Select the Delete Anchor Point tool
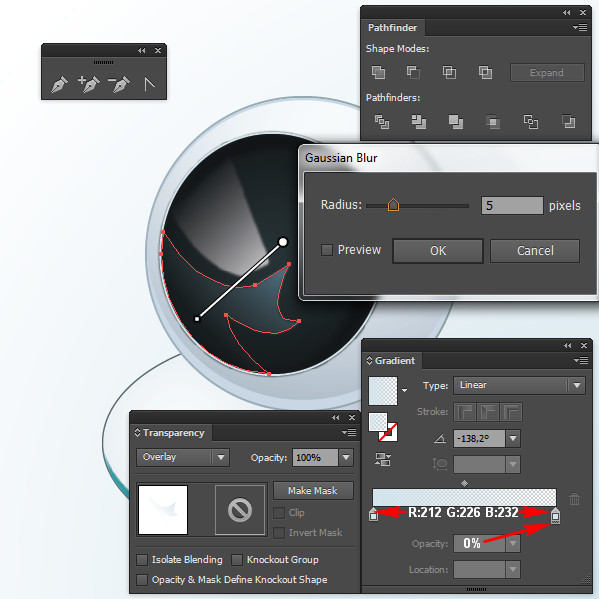The image size is (599, 599). (x=119, y=84)
